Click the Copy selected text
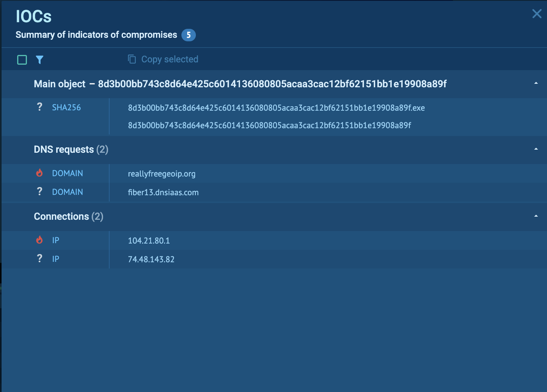The image size is (547, 392). pos(170,59)
